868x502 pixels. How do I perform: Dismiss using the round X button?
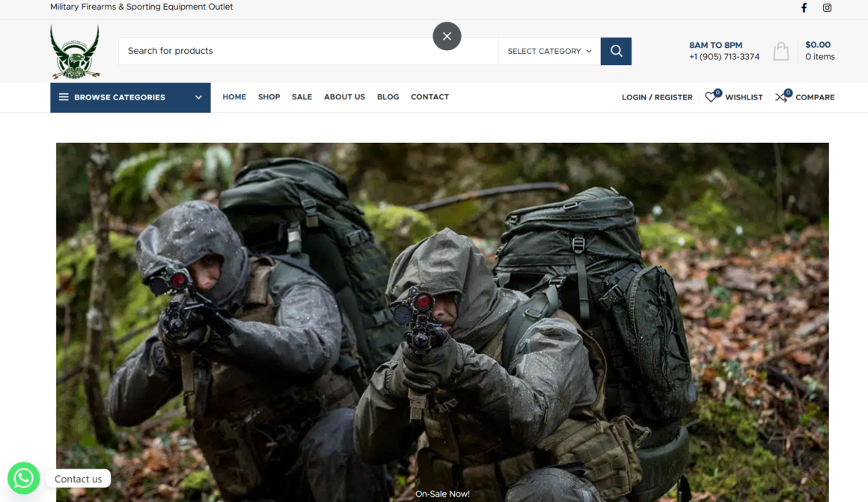pyautogui.click(x=447, y=36)
